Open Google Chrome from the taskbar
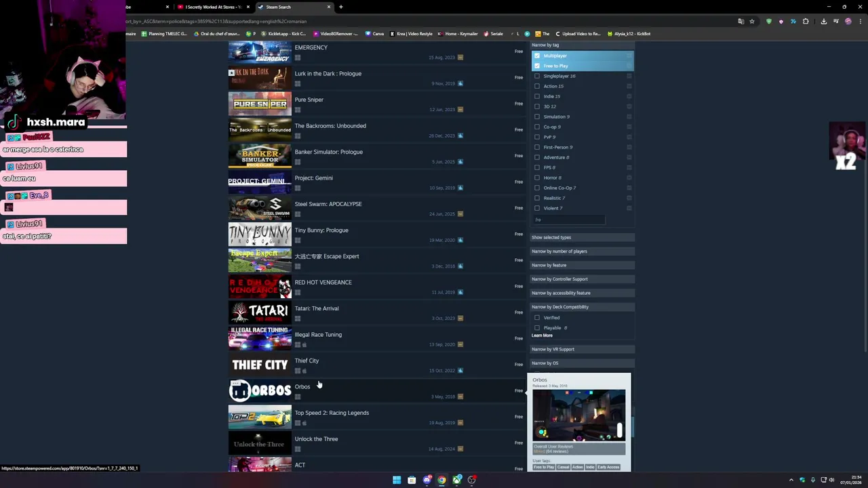Viewport: 868px width, 488px height. coord(441,480)
